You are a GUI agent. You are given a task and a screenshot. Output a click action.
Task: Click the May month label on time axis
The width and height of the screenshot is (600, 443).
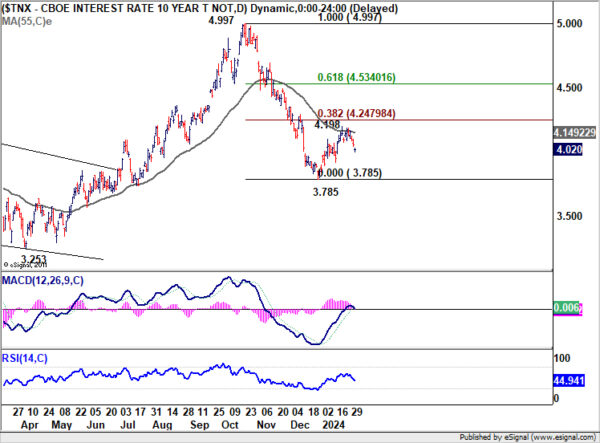pos(62,425)
